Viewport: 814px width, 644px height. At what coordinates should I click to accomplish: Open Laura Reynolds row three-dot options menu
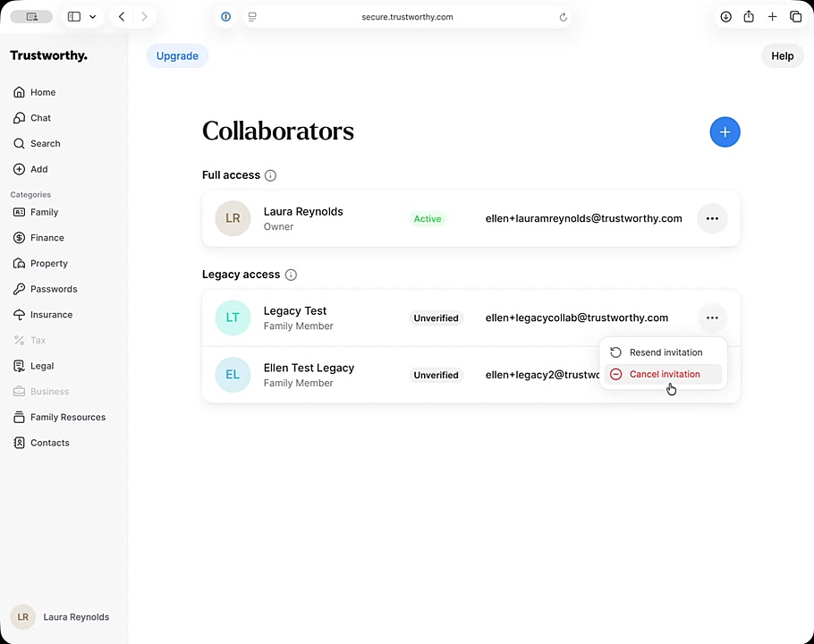point(712,218)
